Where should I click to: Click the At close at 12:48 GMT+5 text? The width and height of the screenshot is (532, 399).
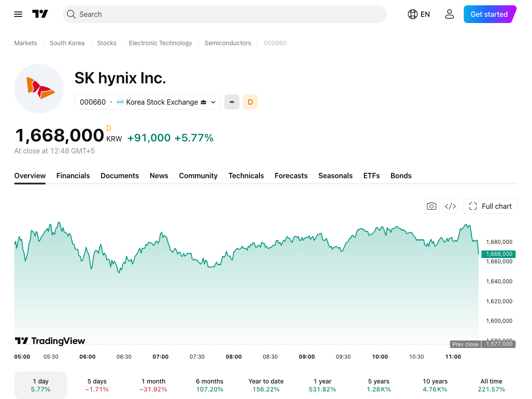55,151
